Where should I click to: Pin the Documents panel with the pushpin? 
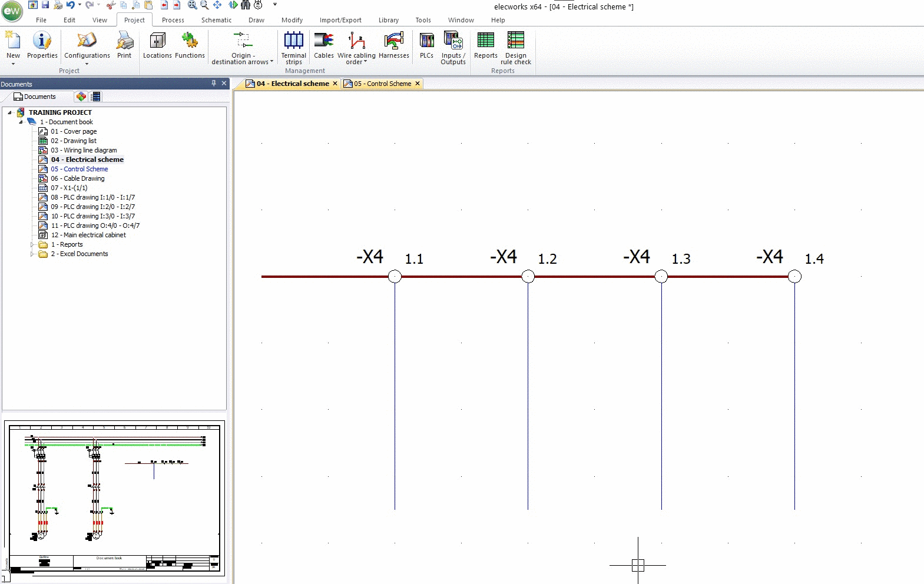tap(214, 84)
